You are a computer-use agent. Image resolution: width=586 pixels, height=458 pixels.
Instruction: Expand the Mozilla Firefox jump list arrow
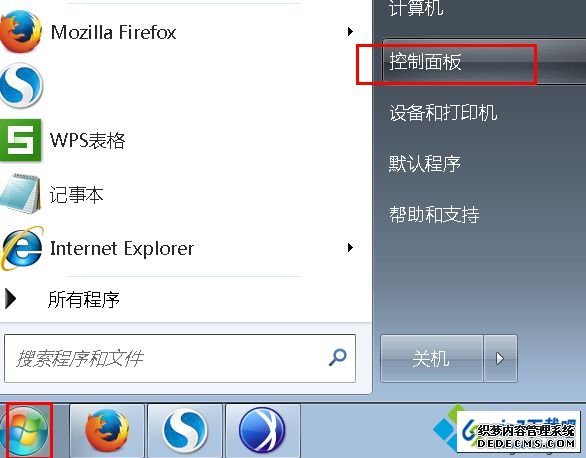[x=350, y=31]
